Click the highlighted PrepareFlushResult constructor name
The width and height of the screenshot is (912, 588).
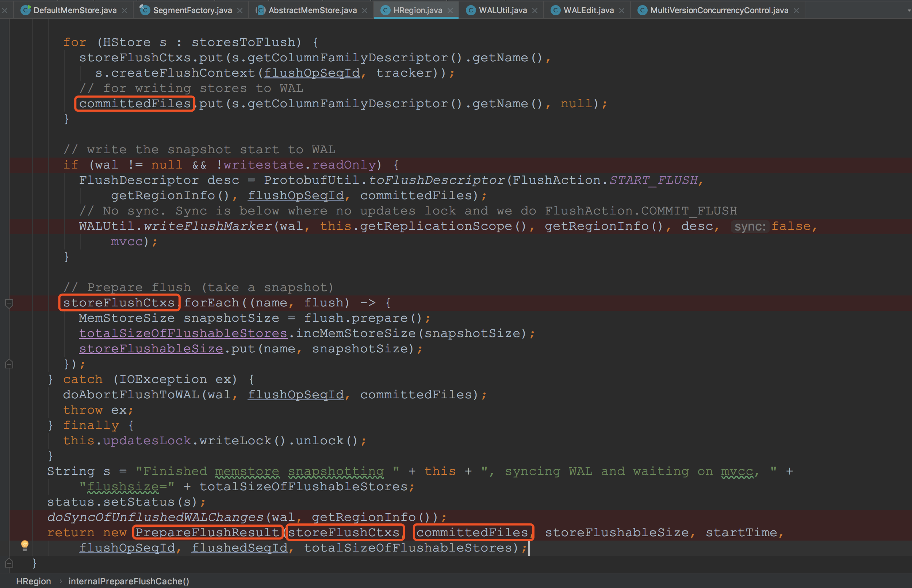[x=207, y=532]
